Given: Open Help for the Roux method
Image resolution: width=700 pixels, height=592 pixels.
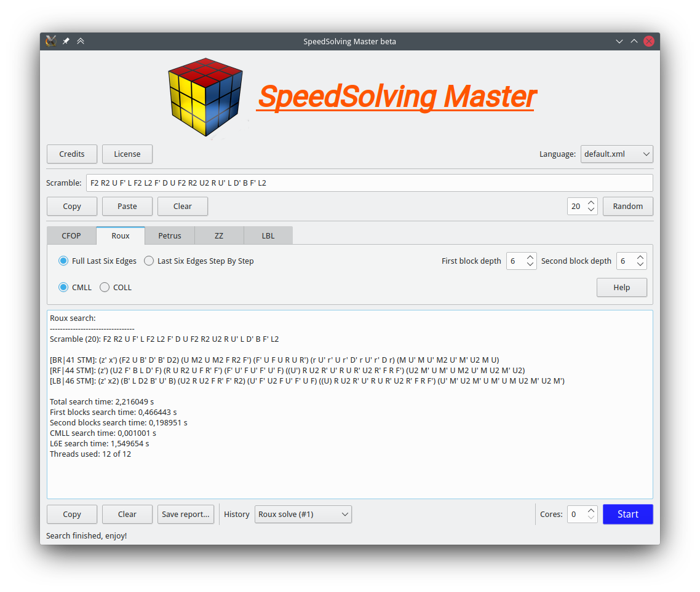Looking at the screenshot, I should point(621,287).
